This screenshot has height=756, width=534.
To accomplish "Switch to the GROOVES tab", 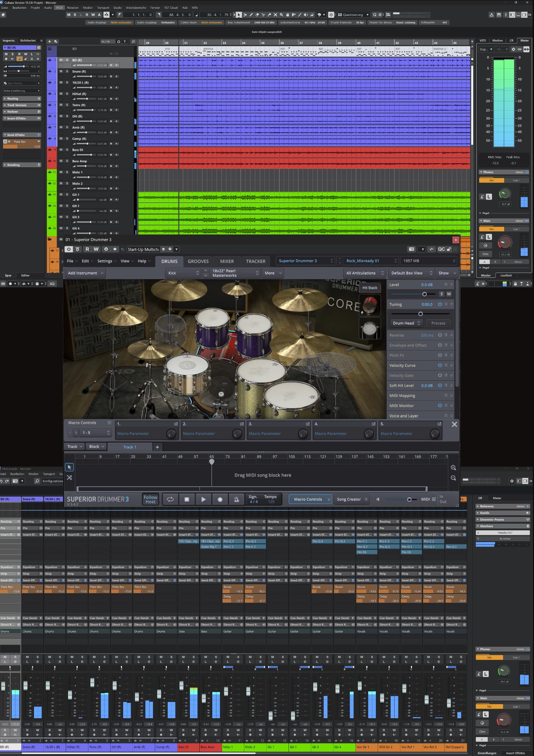I will pos(198,261).
